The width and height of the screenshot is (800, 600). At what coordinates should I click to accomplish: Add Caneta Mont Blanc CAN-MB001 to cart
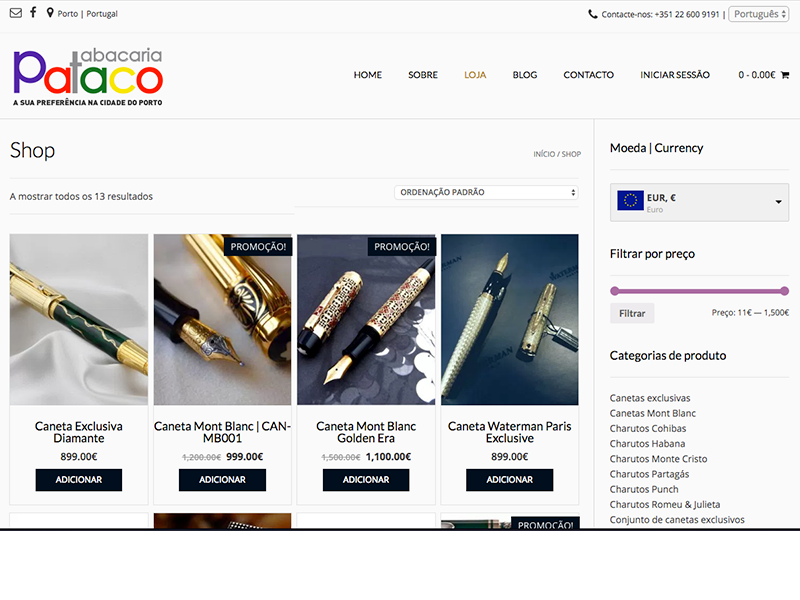click(222, 480)
